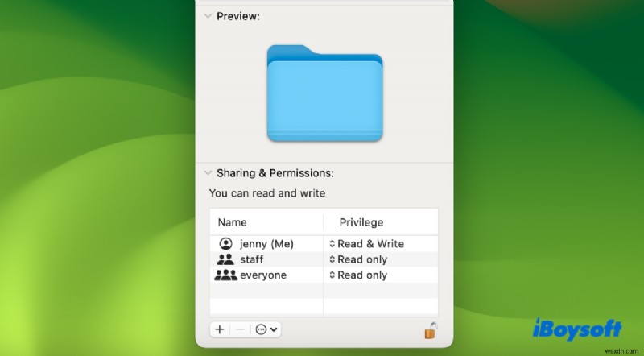The image size is (644, 356).
Task: Click the orange padlock icon
Action: click(431, 330)
